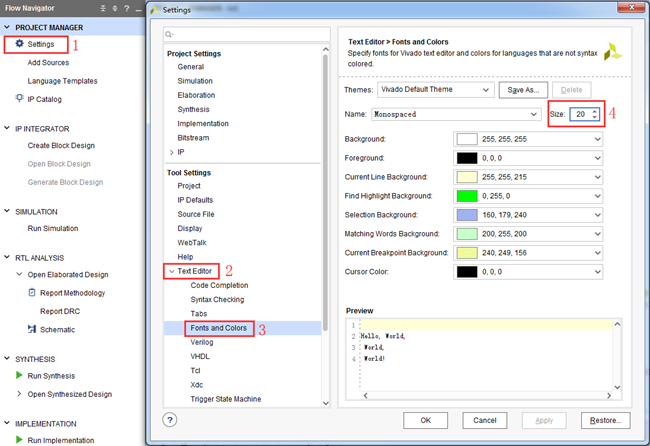This screenshot has width=650, height=446.
Task: Click Current Breakpoint Background swatch
Action: coord(467,253)
